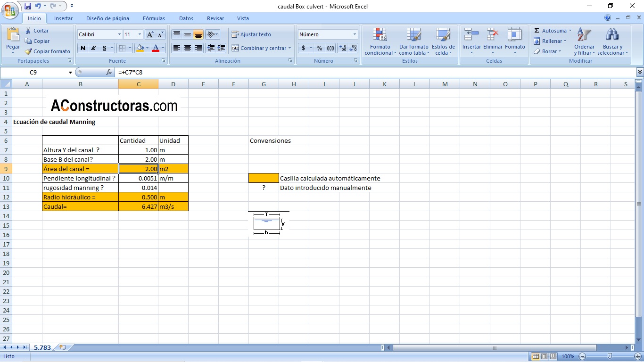Decrease decimal places
Image resolution: width=644 pixels, height=362 pixels.
353,48
